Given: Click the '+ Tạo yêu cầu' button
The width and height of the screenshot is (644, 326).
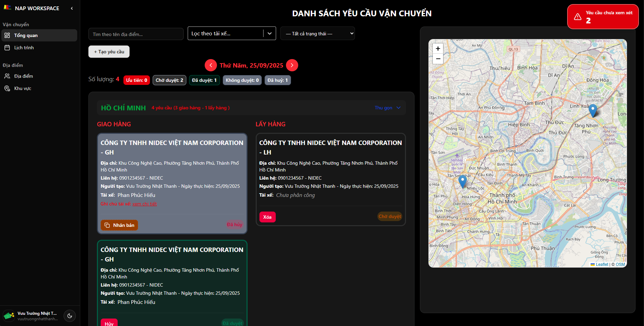Looking at the screenshot, I should tap(109, 52).
